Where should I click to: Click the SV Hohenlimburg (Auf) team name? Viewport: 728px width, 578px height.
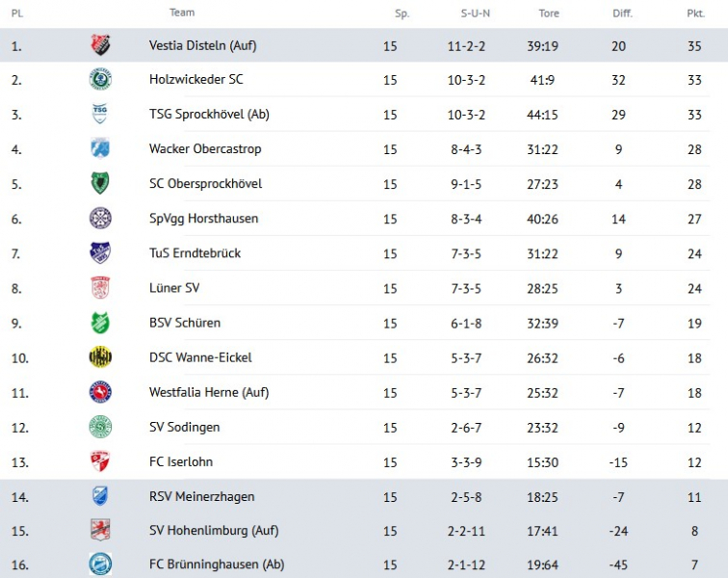tap(213, 530)
